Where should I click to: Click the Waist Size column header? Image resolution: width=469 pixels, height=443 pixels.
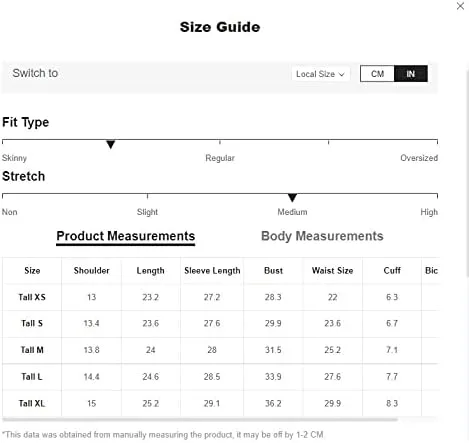coord(332,271)
